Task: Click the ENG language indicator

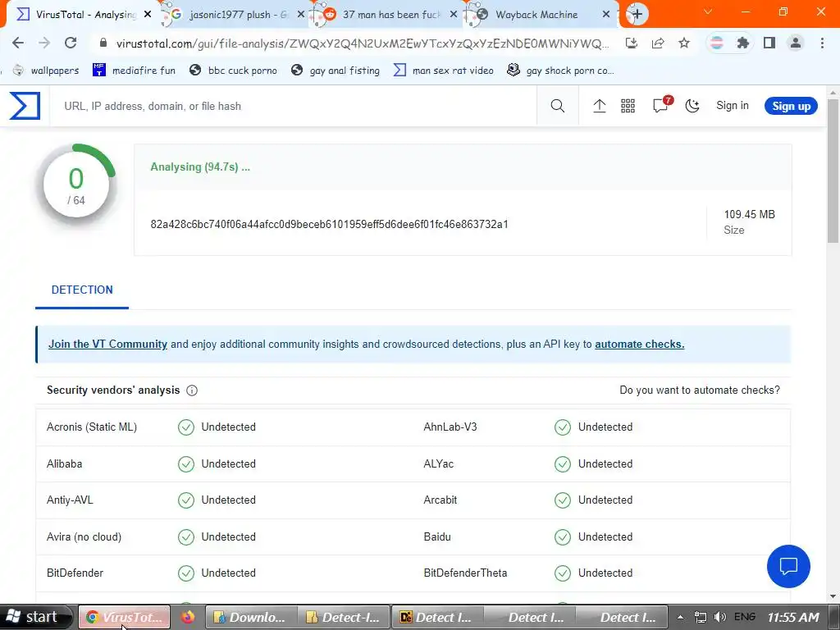Action: click(x=745, y=617)
